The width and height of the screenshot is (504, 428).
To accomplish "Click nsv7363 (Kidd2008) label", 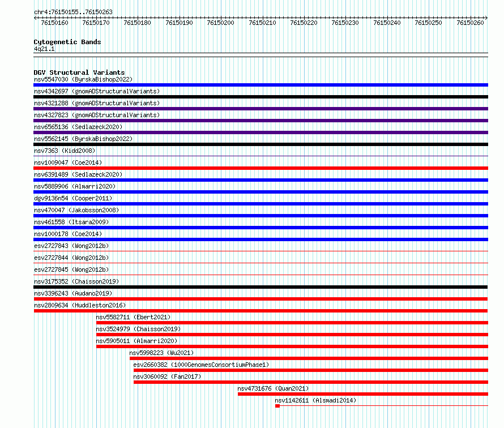I will pyautogui.click(x=65, y=151).
